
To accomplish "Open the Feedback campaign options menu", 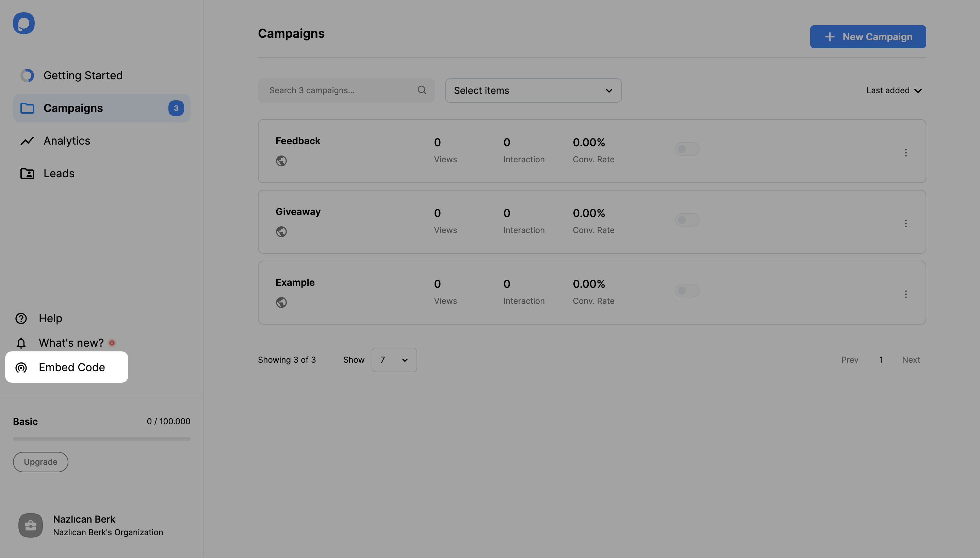I will click(x=906, y=152).
